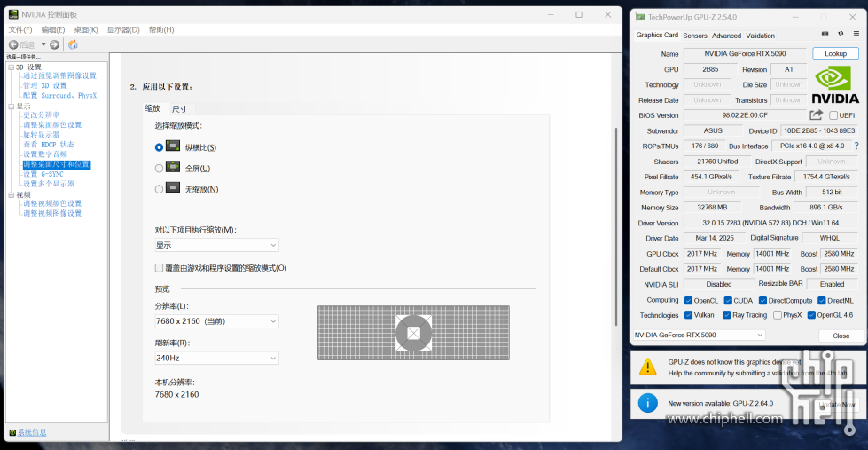Viewport: 868px width, 450px height.
Task: Click the Lookup button in GPU-Z
Action: (835, 54)
